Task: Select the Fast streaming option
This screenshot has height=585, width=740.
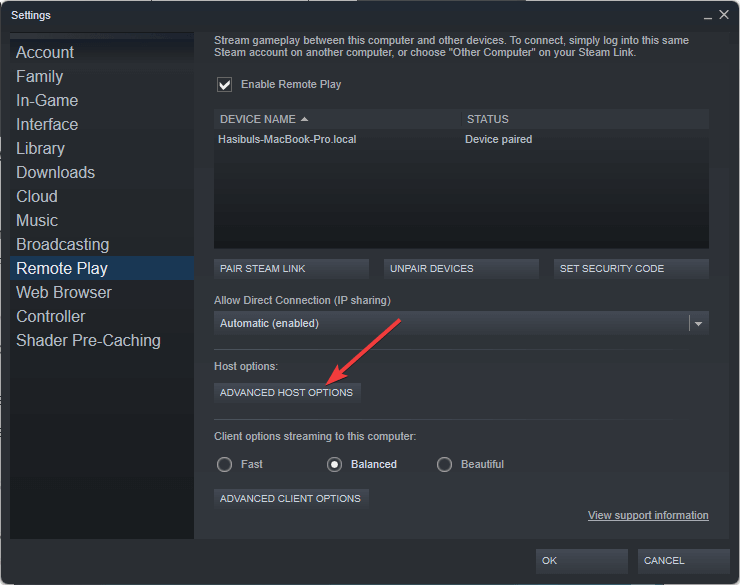Action: pos(225,465)
